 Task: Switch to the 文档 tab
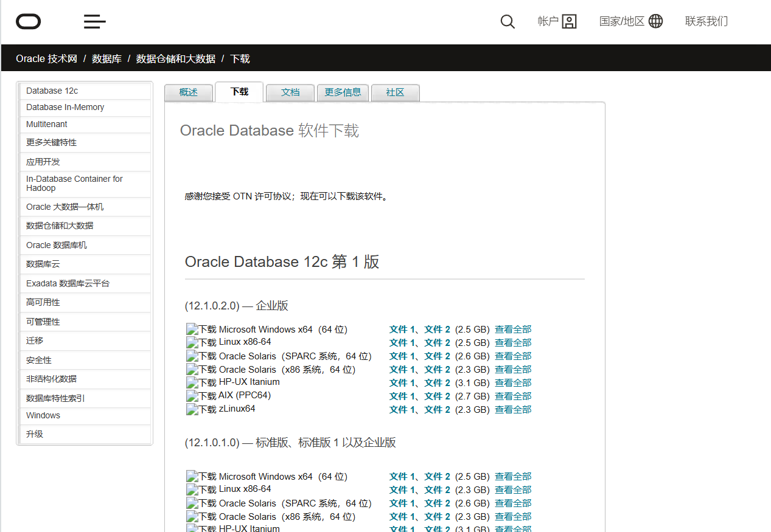290,92
